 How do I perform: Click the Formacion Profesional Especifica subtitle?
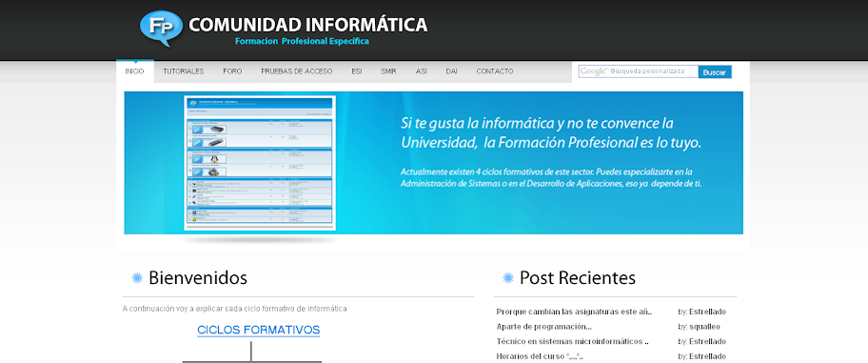tap(302, 42)
